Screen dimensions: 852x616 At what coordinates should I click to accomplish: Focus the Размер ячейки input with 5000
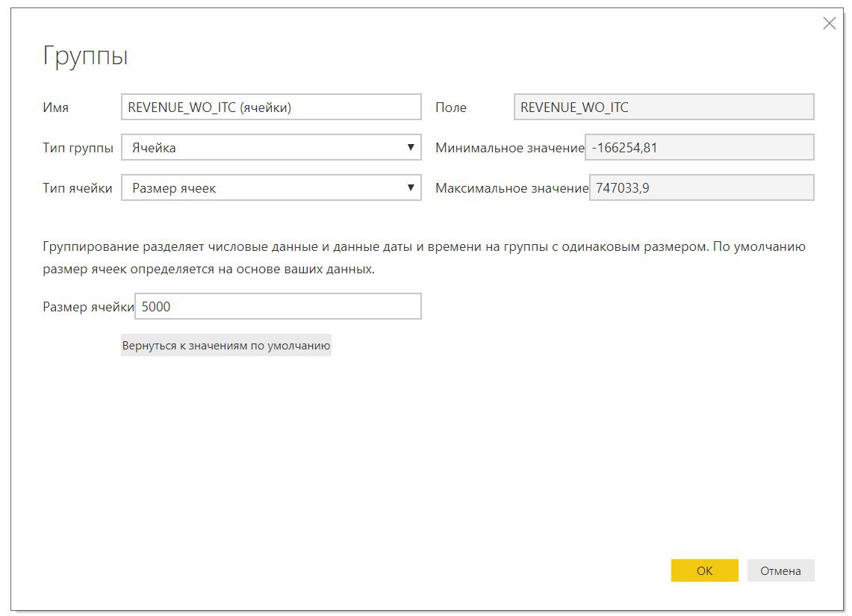[278, 306]
